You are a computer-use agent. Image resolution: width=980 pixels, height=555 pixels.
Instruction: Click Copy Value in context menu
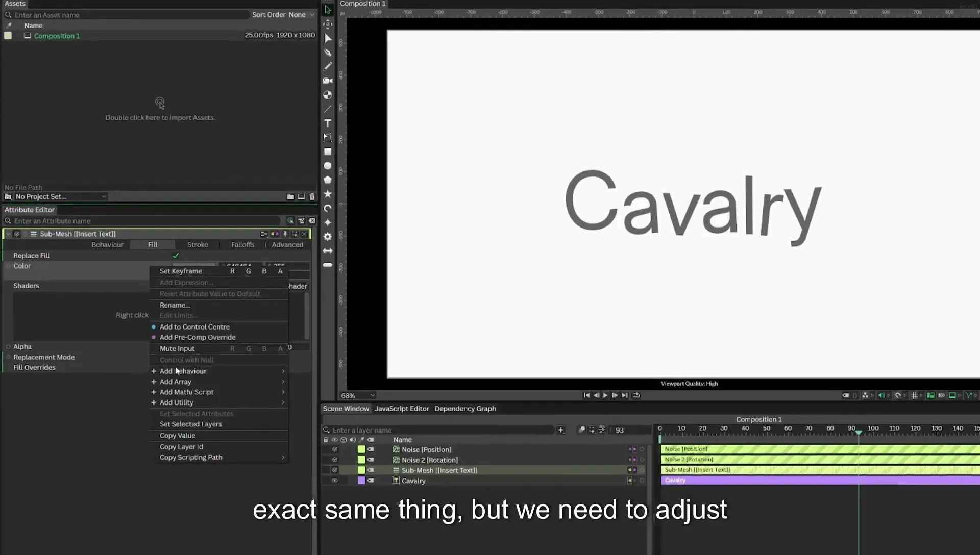tap(177, 436)
